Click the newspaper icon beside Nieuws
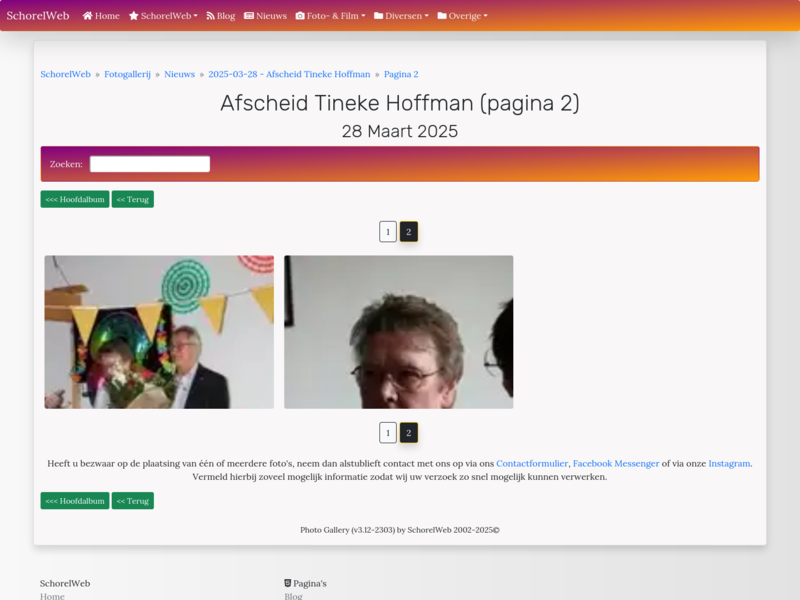Image resolution: width=800 pixels, height=600 pixels. coord(249,16)
